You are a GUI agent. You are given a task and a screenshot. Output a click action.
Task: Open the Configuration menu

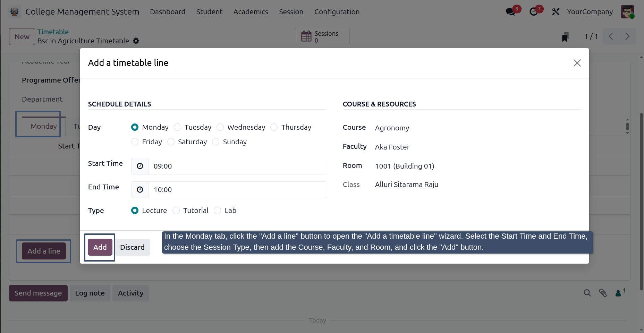pos(337,12)
